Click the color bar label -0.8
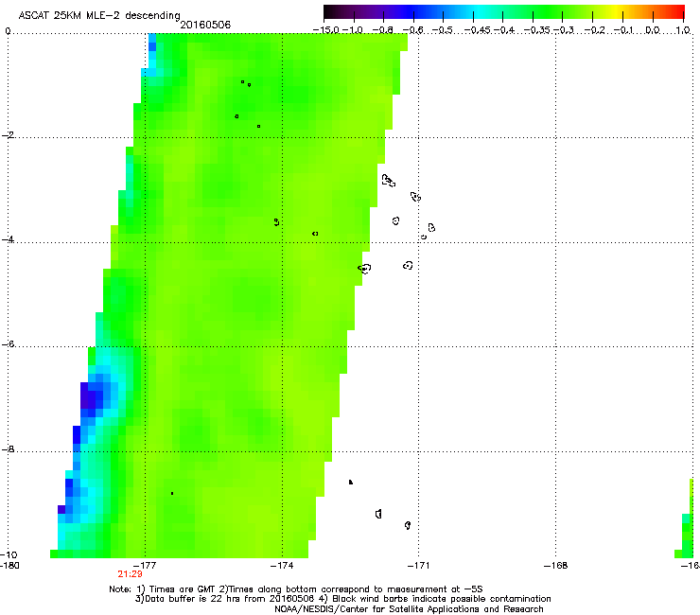The width and height of the screenshot is (700, 615). 382,30
